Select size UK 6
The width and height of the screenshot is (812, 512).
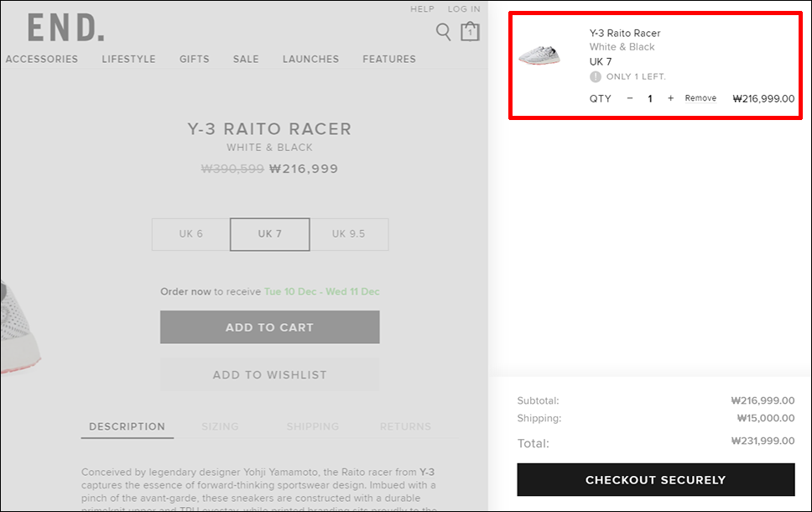(190, 234)
